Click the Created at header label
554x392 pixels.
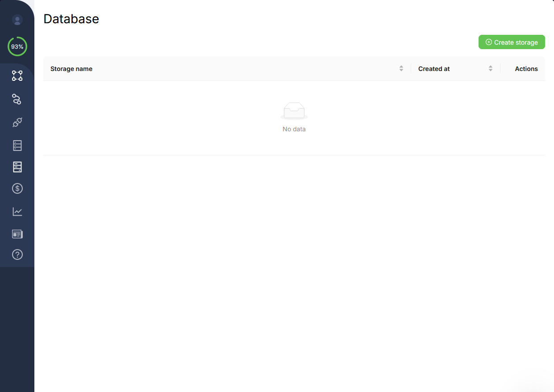tap(434, 68)
